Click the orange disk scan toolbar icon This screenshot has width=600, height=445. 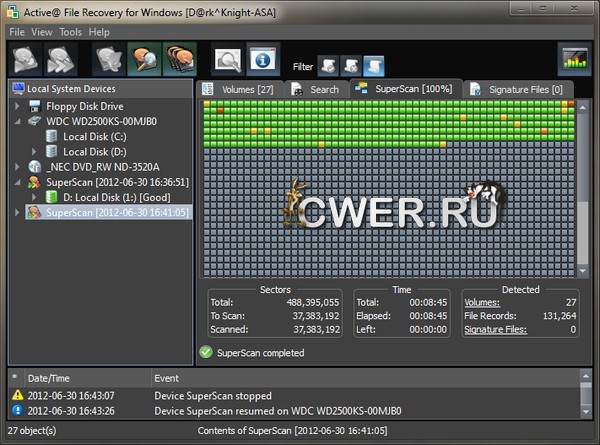click(144, 61)
